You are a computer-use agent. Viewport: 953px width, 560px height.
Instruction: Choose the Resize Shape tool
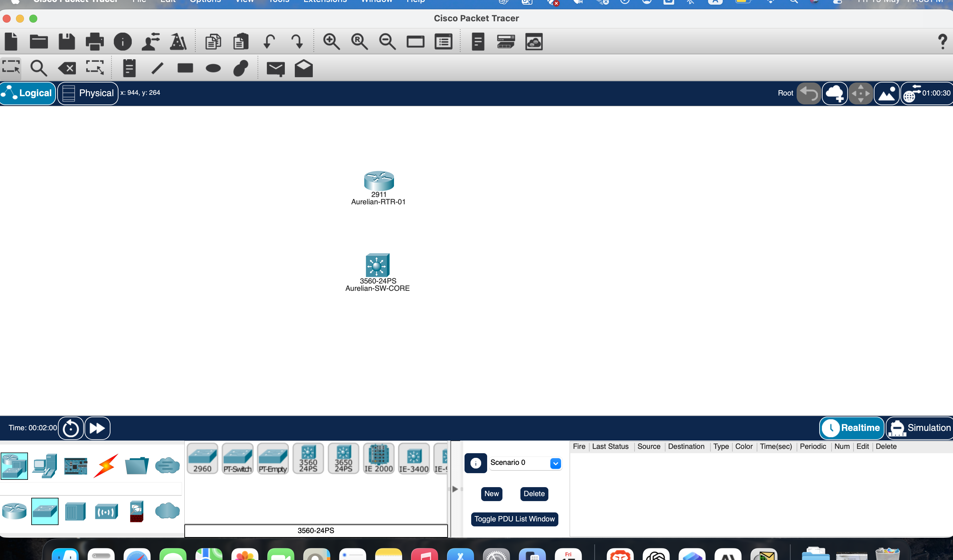coord(95,68)
